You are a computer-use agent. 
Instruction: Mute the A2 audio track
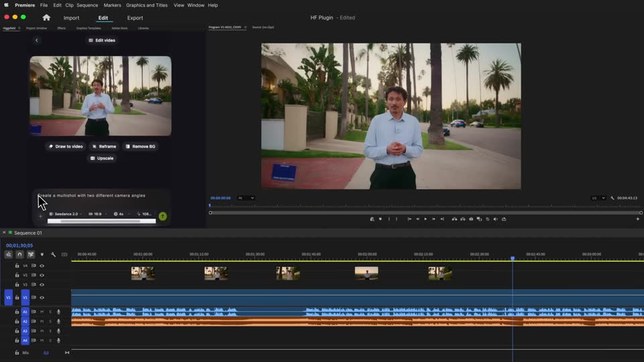point(42,321)
